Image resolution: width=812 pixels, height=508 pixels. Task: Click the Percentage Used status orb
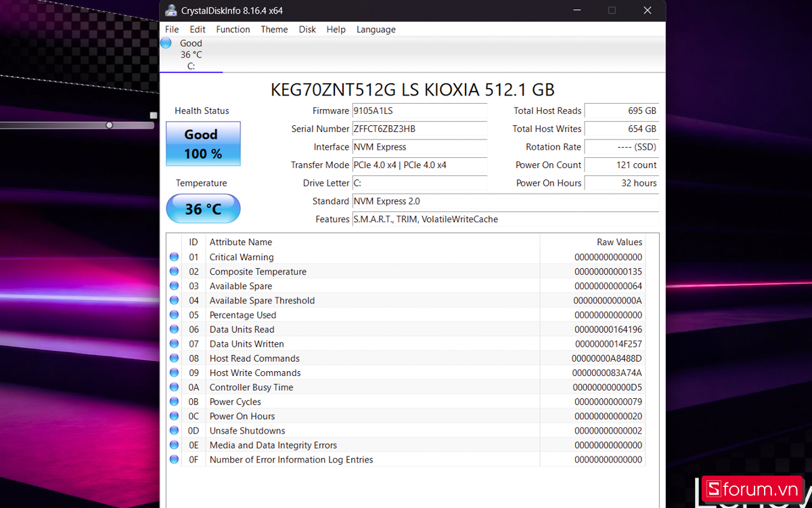[174, 315]
